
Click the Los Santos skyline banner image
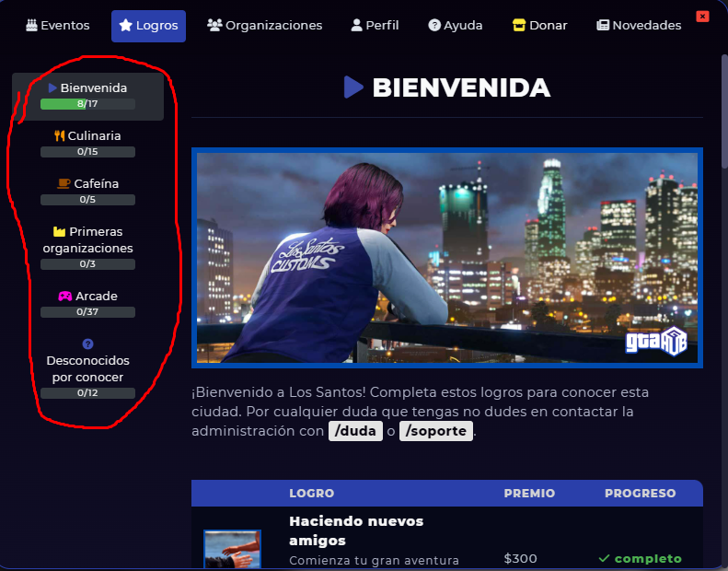click(447, 258)
